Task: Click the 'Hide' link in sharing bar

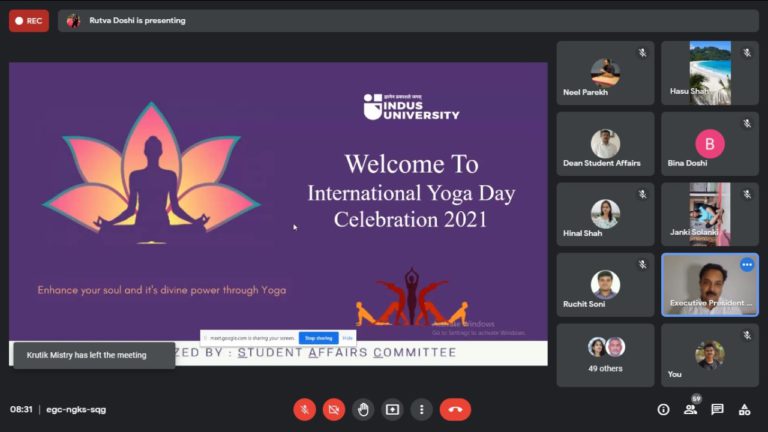Action: click(347, 338)
